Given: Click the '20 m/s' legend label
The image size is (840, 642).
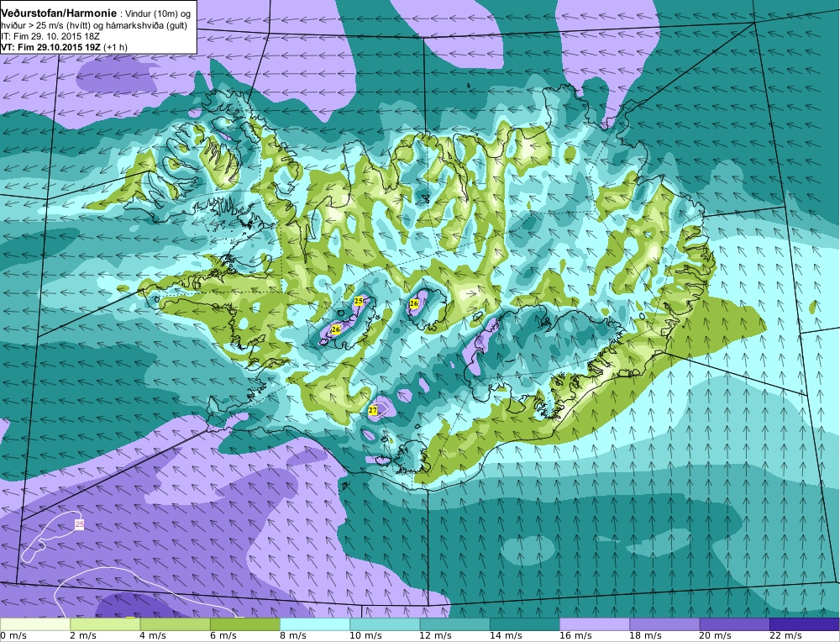Looking at the screenshot, I should point(715,636).
